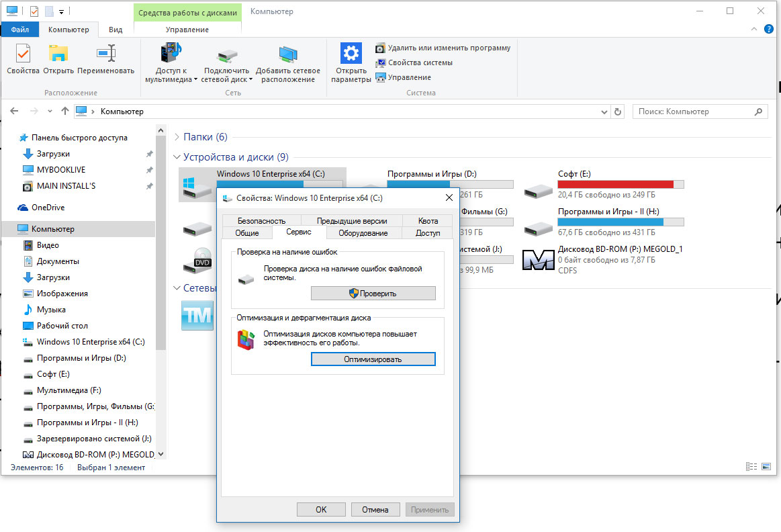
Task: Click the Компьютер address bar path
Action: (122, 112)
